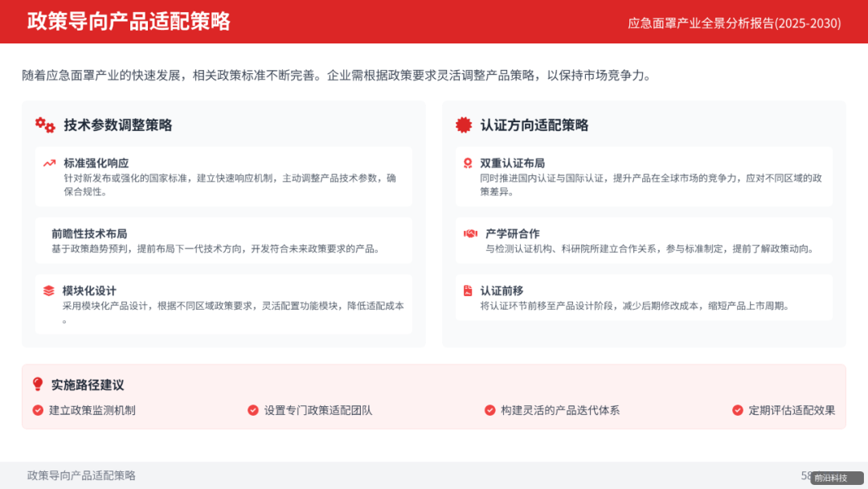The image size is (868, 489).
Task: Click the lightbulb icon beside 实施路径建议
Action: coord(36,384)
